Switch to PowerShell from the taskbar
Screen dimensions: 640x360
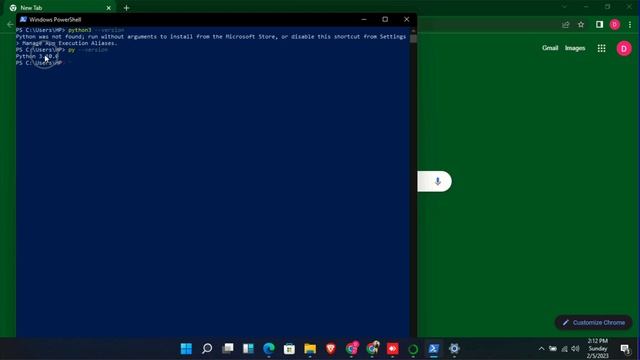coord(433,349)
